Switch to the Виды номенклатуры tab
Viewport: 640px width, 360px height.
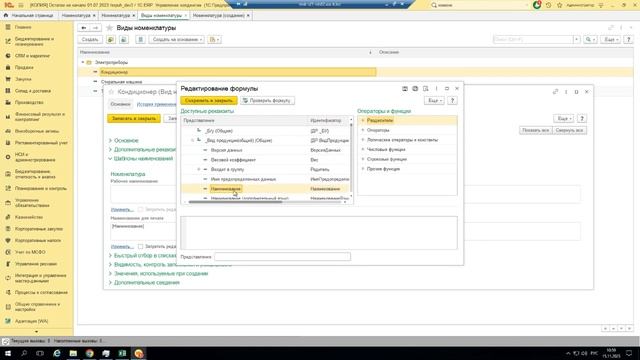click(x=162, y=15)
